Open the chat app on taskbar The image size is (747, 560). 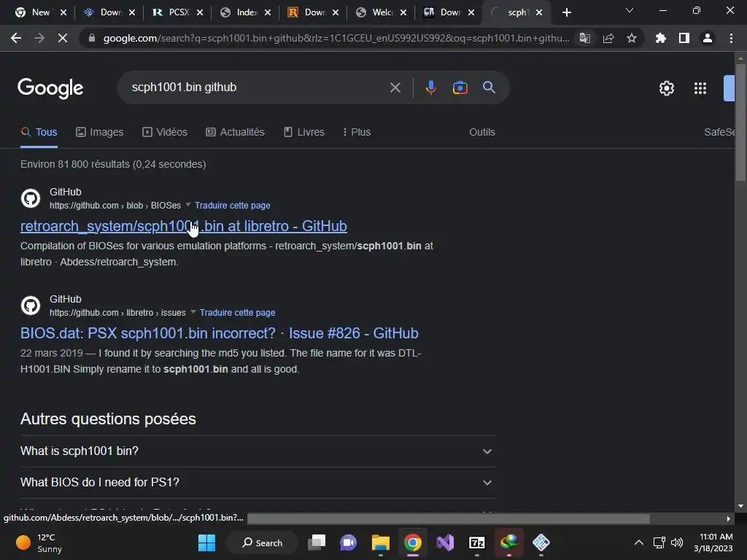pos(348,542)
